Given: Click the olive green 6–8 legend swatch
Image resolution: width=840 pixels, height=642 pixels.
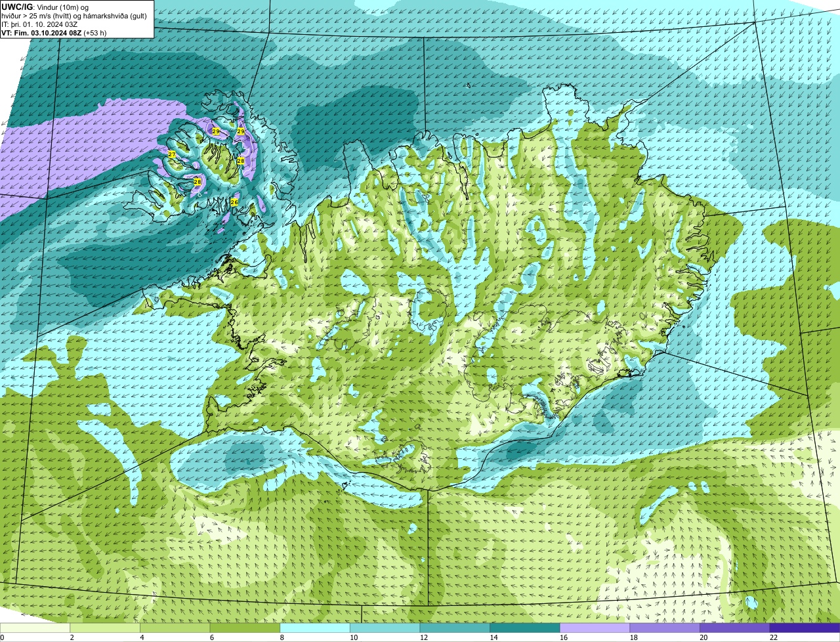Looking at the screenshot, I should 245,628.
